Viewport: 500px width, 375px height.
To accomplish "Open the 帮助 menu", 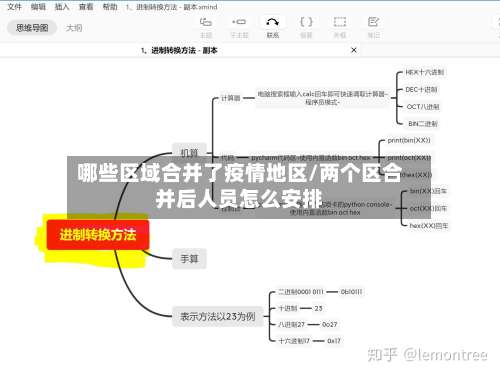I will 110,7.
